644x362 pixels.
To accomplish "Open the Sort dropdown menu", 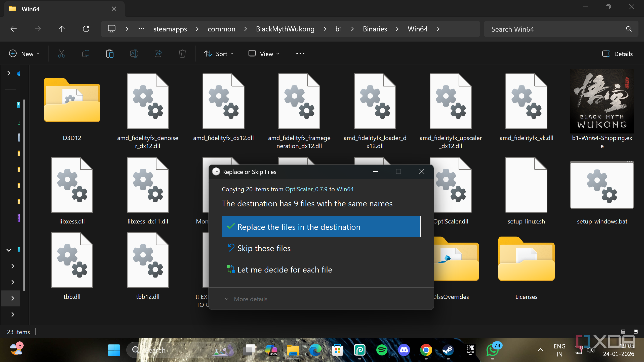I will [x=219, y=54].
